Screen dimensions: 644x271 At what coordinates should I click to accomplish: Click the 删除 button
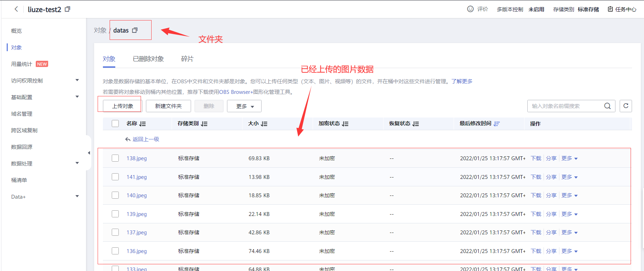pyautogui.click(x=209, y=106)
